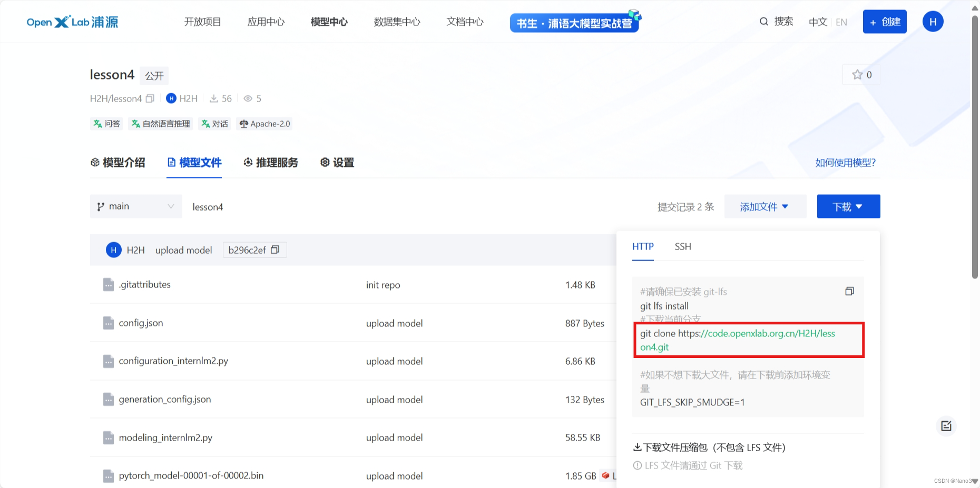Switch language to EN
Screen dimensions: 980x488
tap(841, 22)
